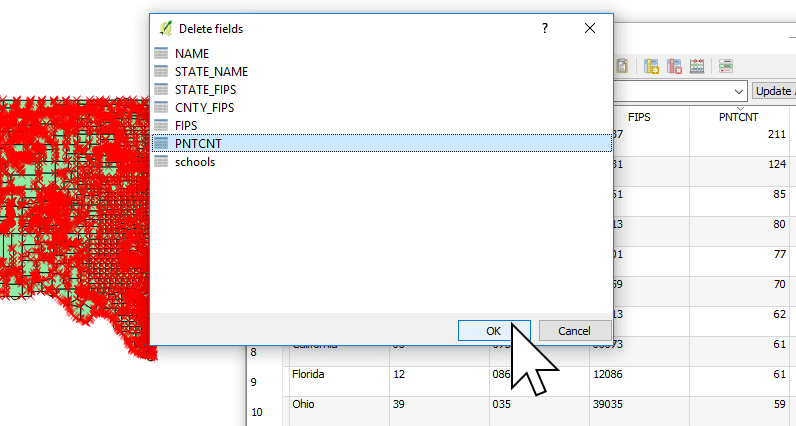Click the help question mark in Delete fields dialog
This screenshot has height=426, width=796.
coord(545,28)
